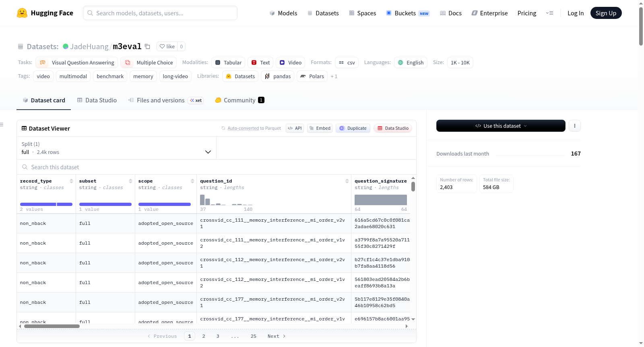This screenshot has height=347, width=644.
Task: Click the memory tag
Action: (143, 76)
